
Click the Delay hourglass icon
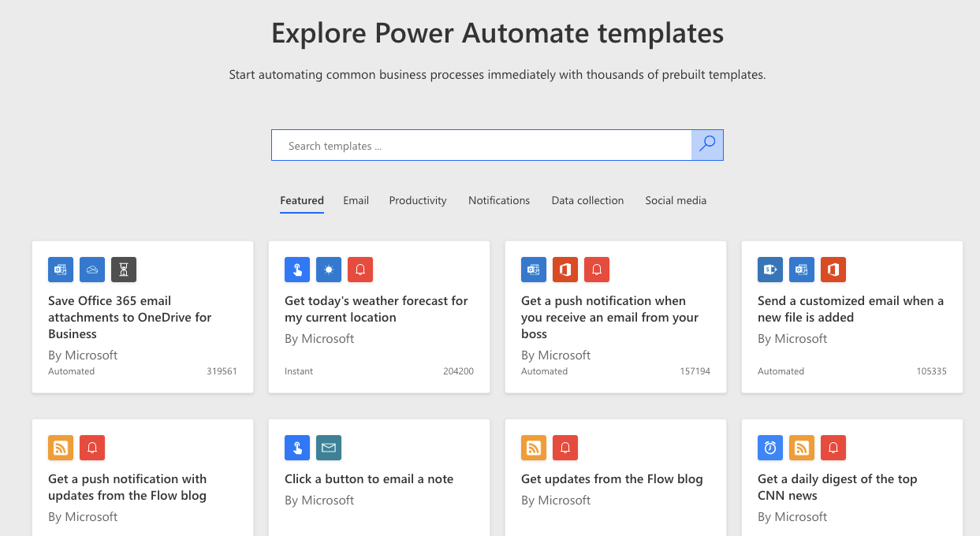click(x=124, y=270)
